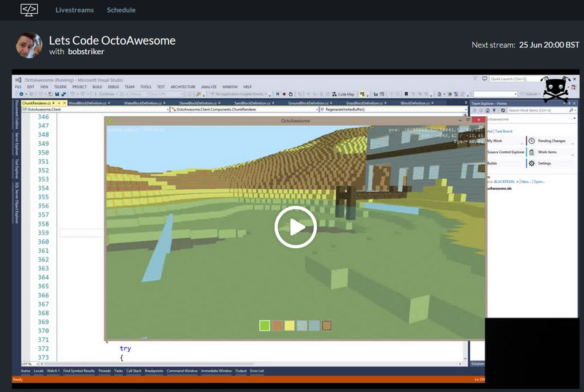Screen dimensions: 584x392
Task: Open the VIEW menu
Action: [44, 87]
